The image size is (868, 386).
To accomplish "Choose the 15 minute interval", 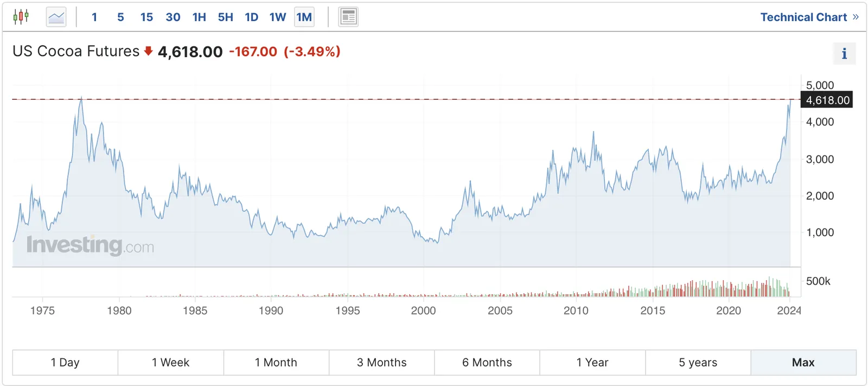I will (x=146, y=17).
